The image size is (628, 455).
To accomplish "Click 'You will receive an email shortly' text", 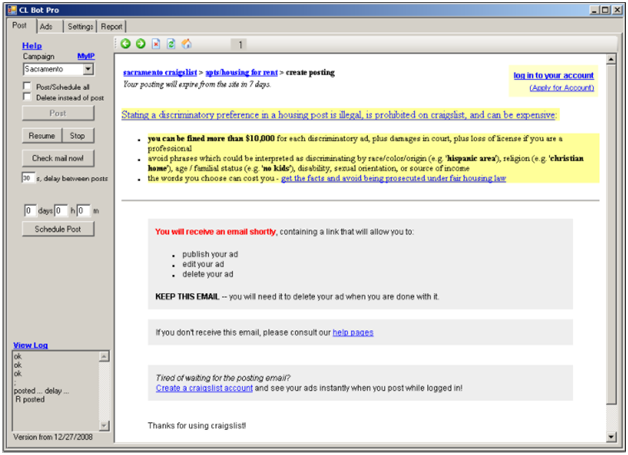I will pos(215,232).
